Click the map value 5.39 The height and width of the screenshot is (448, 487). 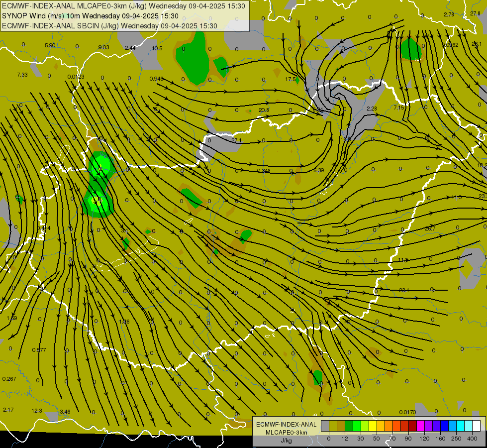(x=319, y=170)
